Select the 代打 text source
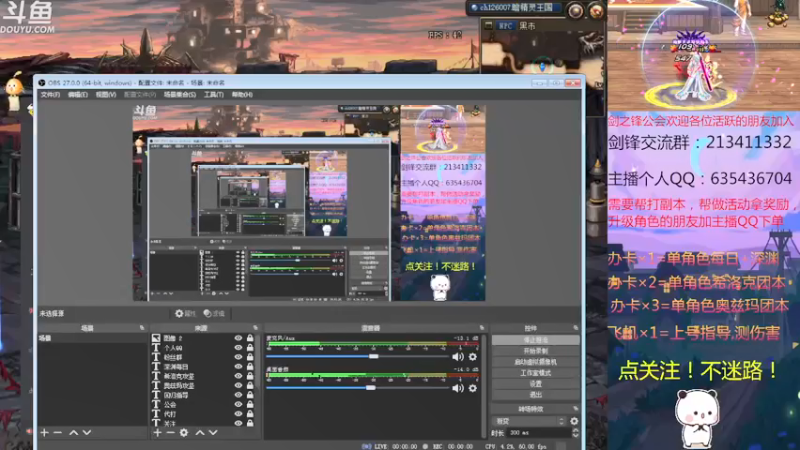The image size is (800, 450). click(x=170, y=414)
